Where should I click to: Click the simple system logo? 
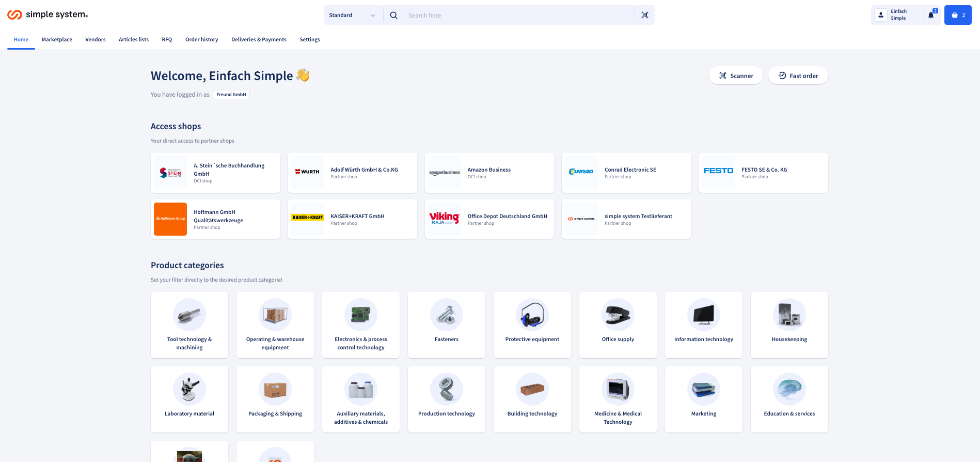click(48, 15)
